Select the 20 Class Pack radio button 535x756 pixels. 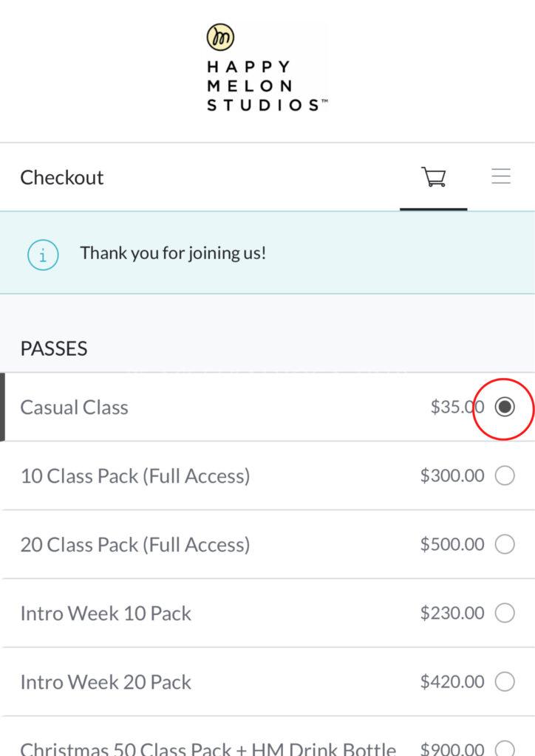tap(505, 545)
